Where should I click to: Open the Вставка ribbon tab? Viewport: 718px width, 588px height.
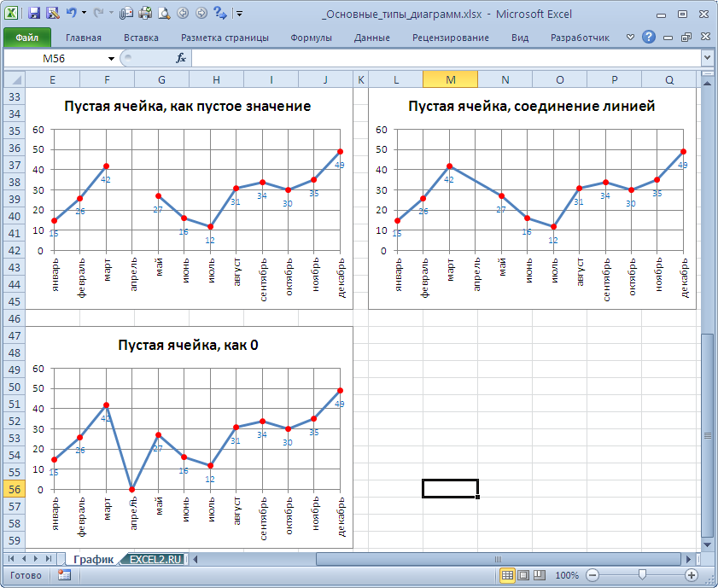pos(141,38)
